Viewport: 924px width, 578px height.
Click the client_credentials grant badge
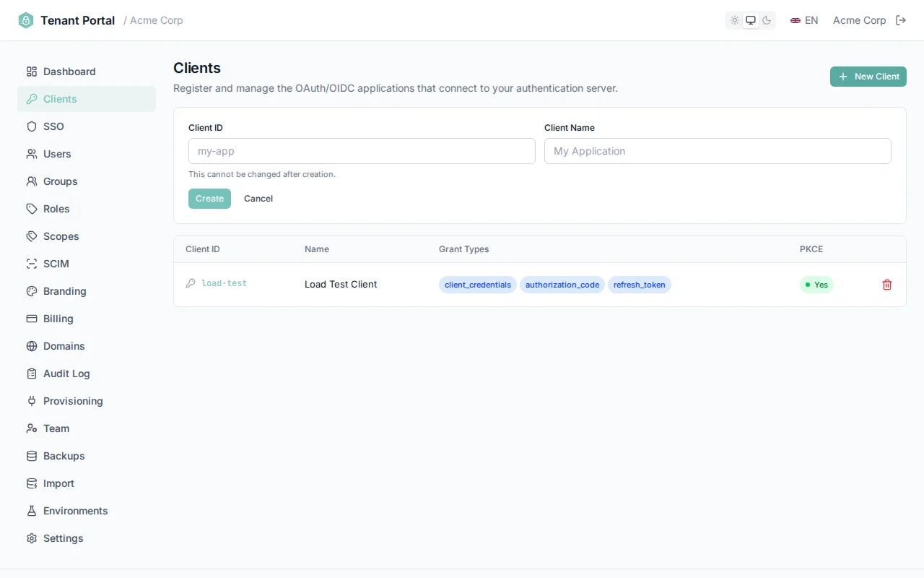(x=478, y=285)
